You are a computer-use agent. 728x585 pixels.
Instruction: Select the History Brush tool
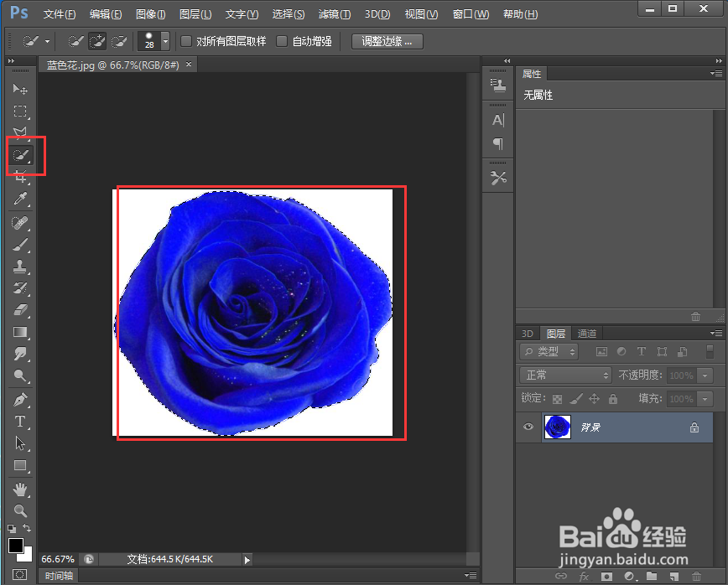(x=20, y=288)
